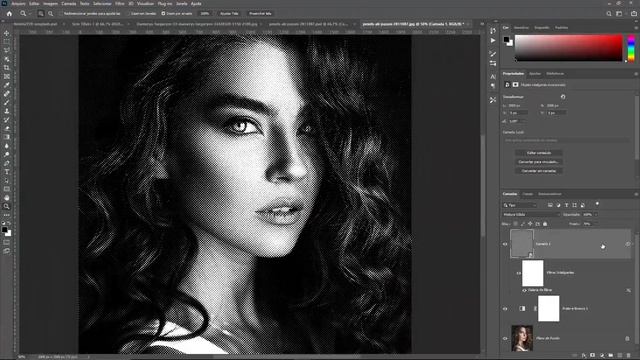
Task: Click the 100% zoom button
Action: click(x=204, y=13)
